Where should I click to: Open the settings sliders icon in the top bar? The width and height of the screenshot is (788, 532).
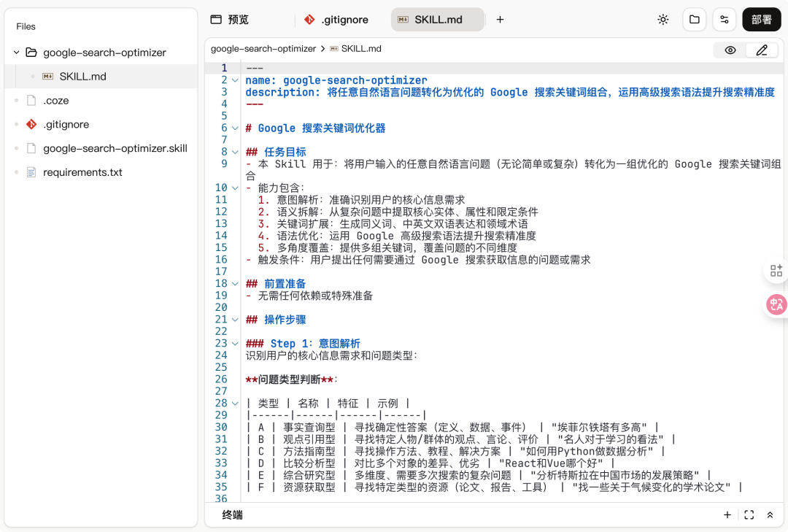click(724, 20)
